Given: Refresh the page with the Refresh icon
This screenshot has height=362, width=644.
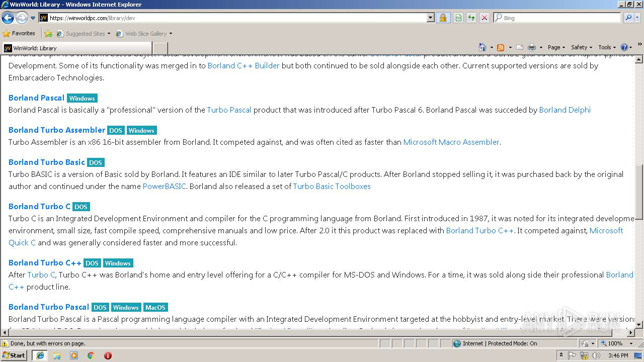Looking at the screenshot, I should click(471, 18).
